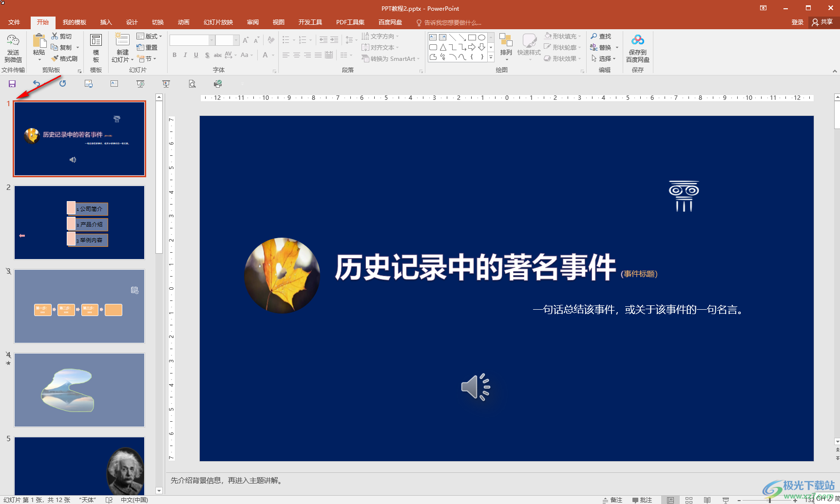840x504 pixels.
Task: Select the column icon graphic on slide
Action: click(x=684, y=196)
